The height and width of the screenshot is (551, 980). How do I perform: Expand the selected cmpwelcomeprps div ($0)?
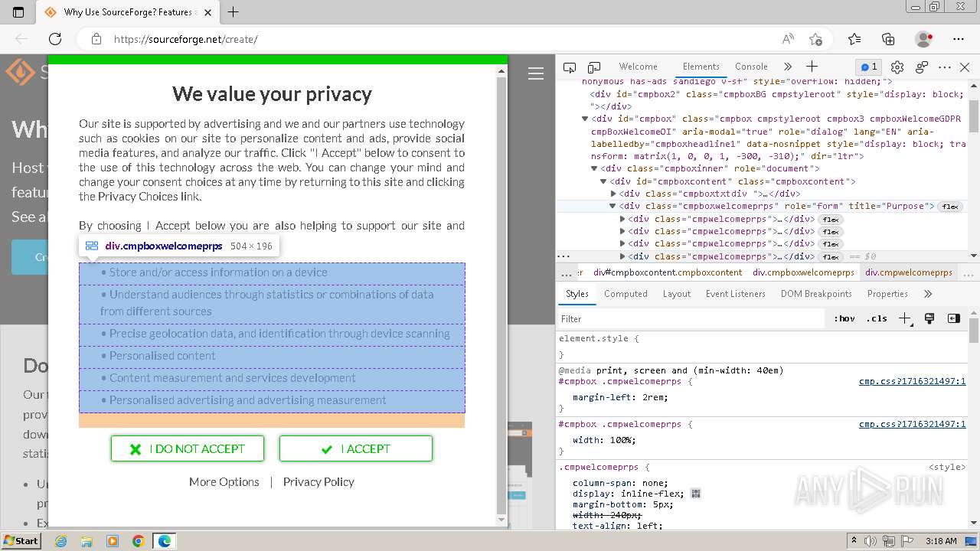click(x=622, y=256)
